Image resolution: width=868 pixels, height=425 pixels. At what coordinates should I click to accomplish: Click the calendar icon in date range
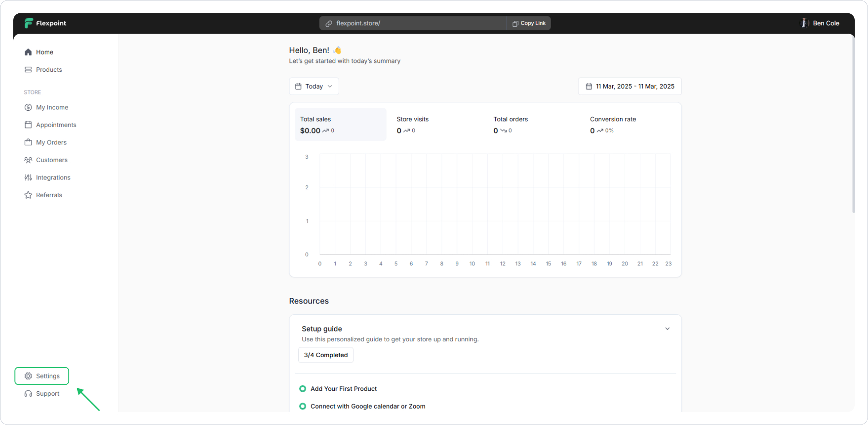(x=589, y=86)
